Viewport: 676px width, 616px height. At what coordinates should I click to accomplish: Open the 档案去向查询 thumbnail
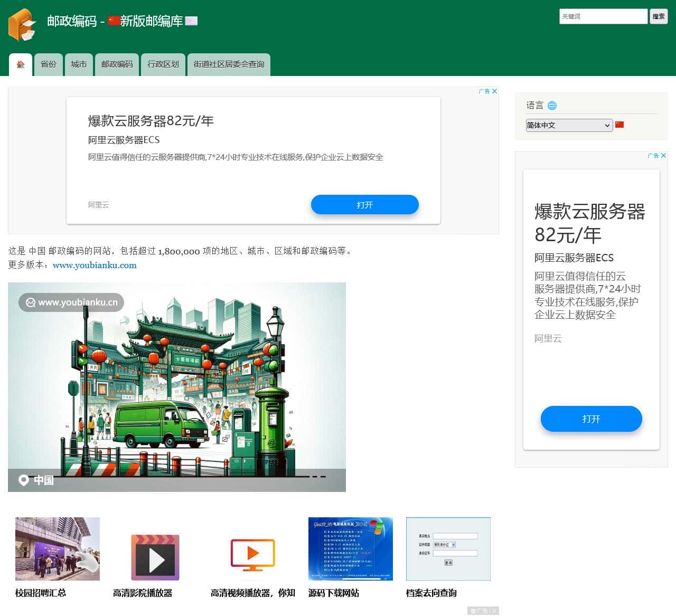pos(448,549)
